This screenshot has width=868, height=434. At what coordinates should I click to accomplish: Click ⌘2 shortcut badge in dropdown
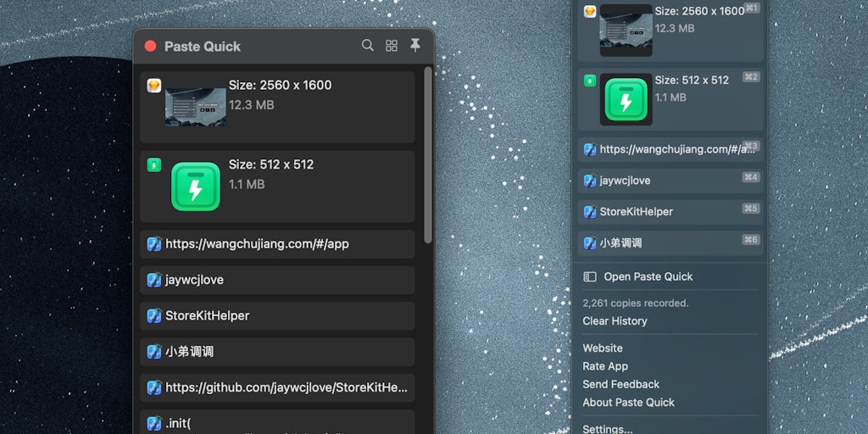751,77
